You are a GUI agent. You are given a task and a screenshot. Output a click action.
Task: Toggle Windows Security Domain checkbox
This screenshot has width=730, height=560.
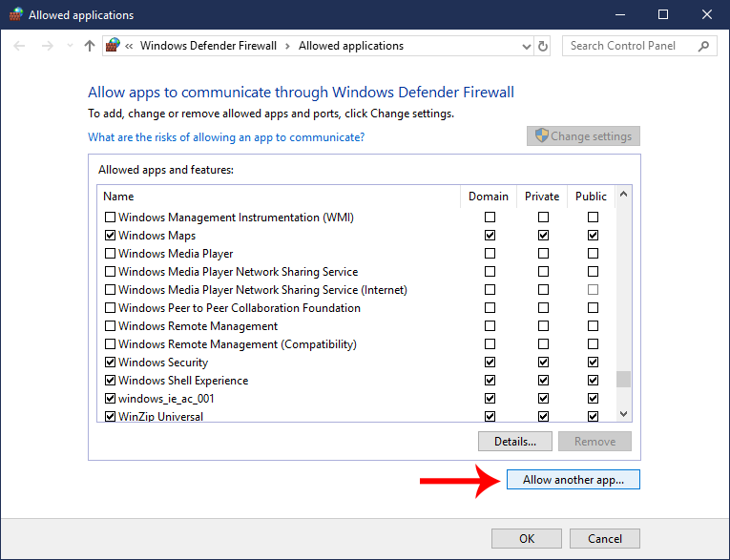(x=490, y=362)
